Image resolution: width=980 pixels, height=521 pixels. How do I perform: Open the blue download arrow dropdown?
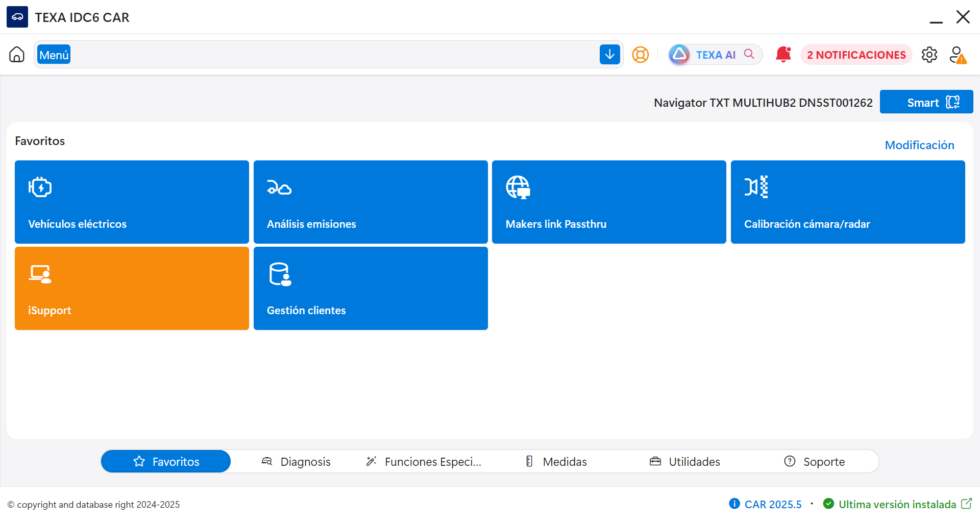(x=609, y=54)
